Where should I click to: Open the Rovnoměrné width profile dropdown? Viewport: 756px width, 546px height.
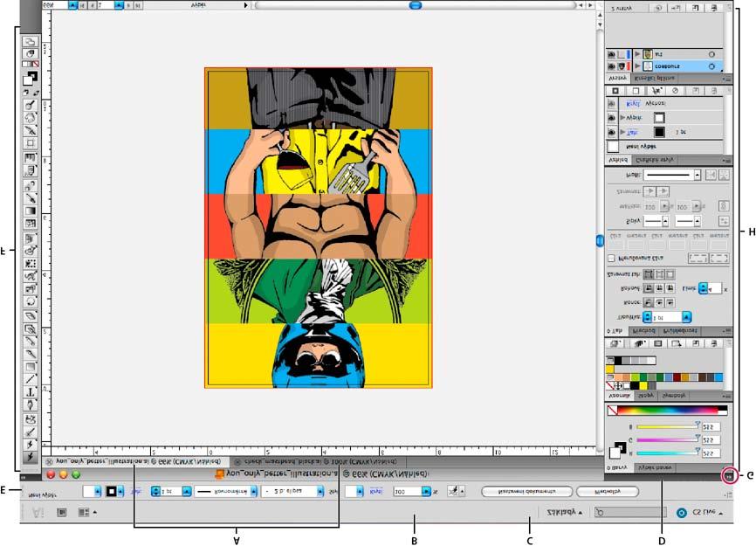click(x=254, y=492)
